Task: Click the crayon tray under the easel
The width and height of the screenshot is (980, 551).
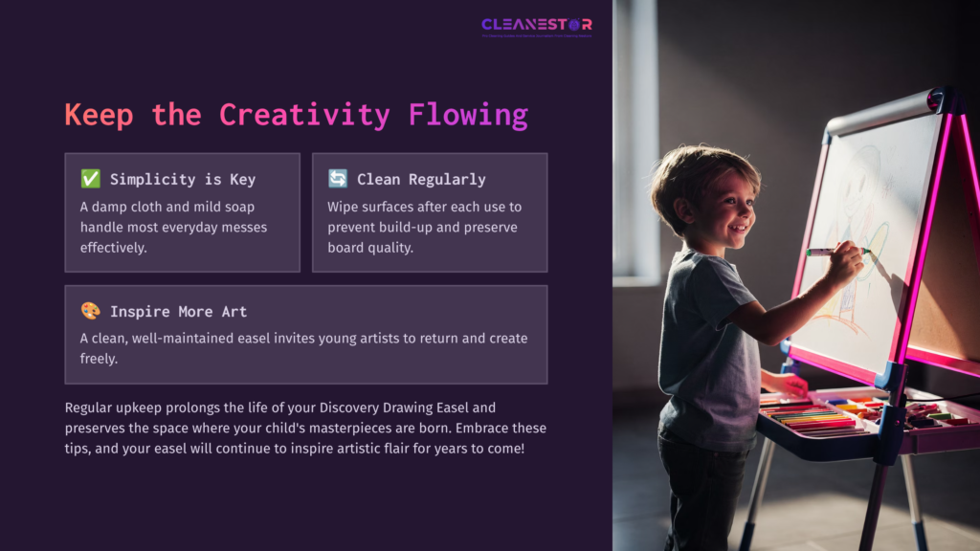Action: tap(869, 417)
